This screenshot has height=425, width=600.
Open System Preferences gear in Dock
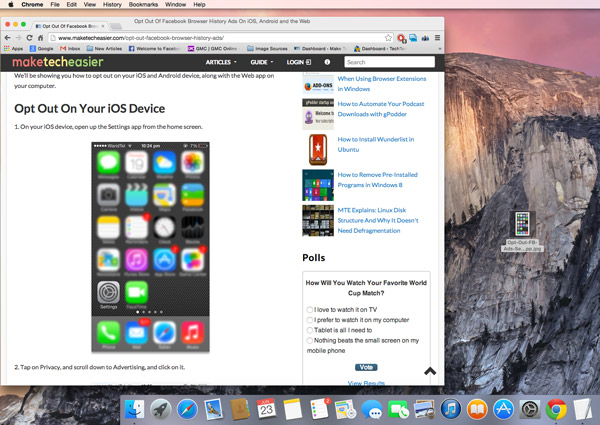[x=530, y=409]
